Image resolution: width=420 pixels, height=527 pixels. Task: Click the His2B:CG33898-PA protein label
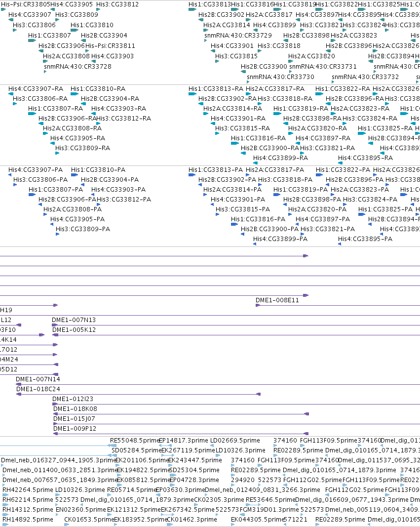pos(312,200)
